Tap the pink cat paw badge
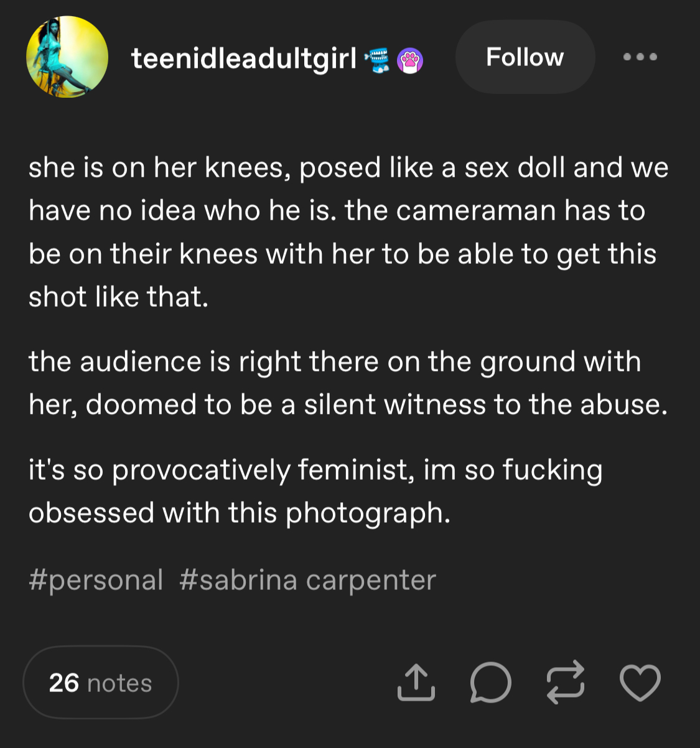The width and height of the screenshot is (700, 748). click(x=410, y=60)
